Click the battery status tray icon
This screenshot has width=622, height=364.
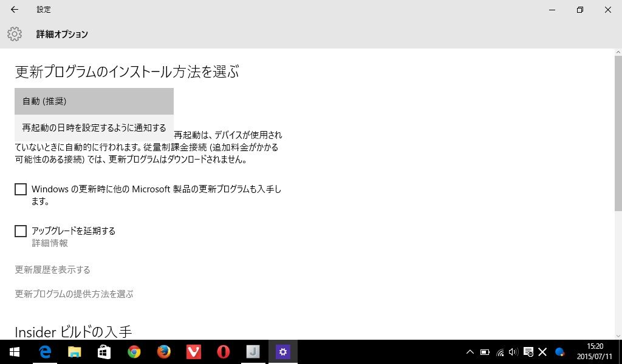pyautogui.click(x=485, y=352)
